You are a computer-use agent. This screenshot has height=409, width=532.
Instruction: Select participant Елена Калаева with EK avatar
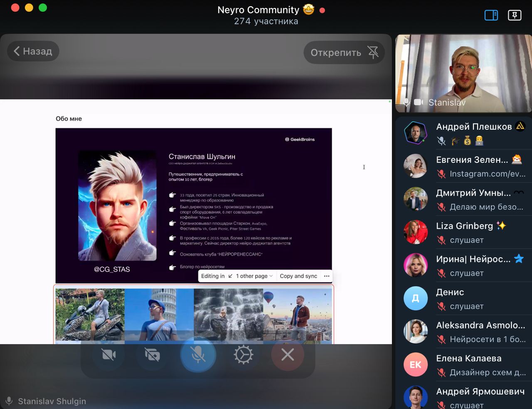click(416, 365)
